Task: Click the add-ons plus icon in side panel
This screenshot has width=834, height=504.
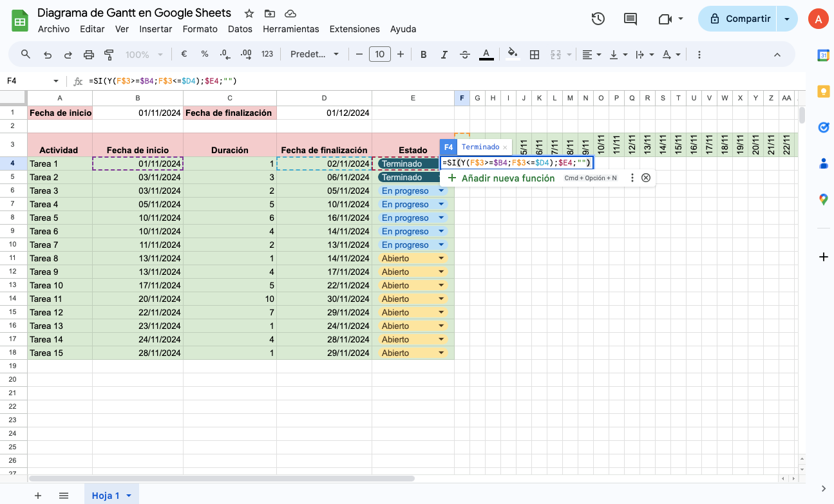Action: click(823, 257)
